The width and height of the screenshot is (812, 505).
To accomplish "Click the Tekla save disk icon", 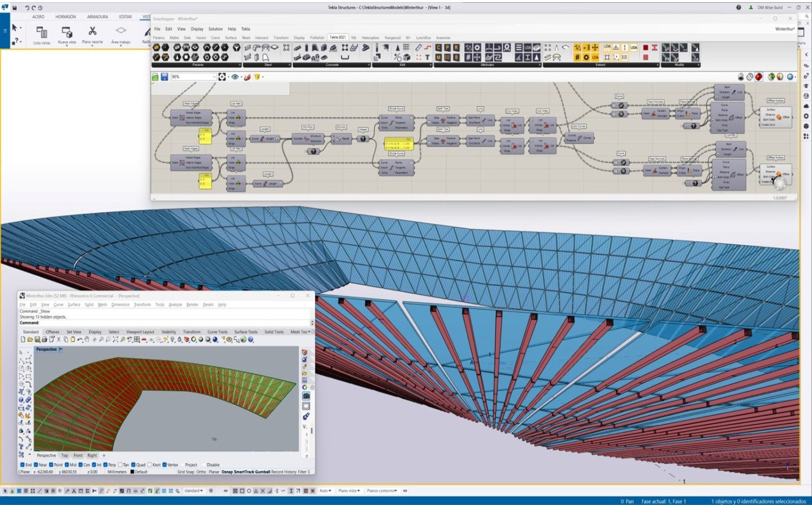I will 15,8.
